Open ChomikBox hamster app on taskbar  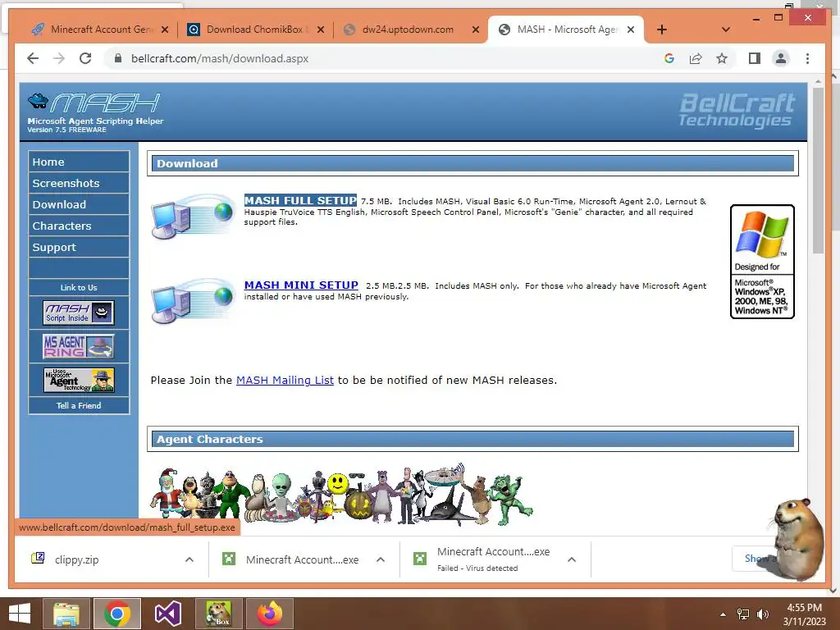[x=218, y=614]
